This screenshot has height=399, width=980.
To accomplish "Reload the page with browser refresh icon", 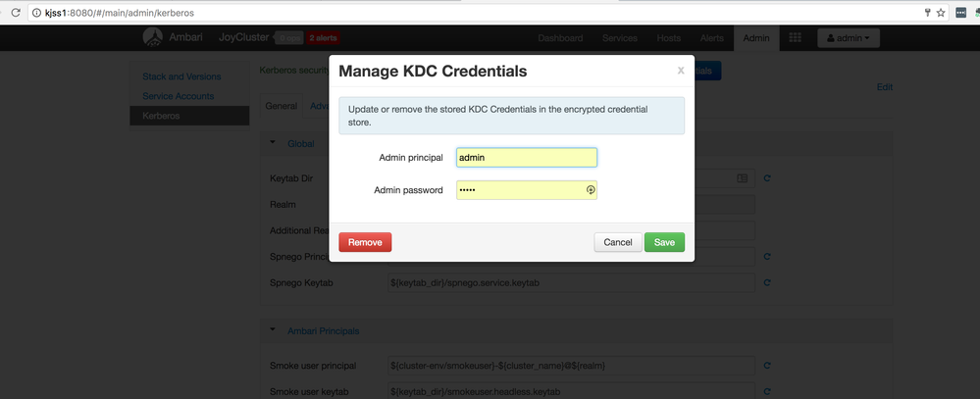I will point(16,12).
